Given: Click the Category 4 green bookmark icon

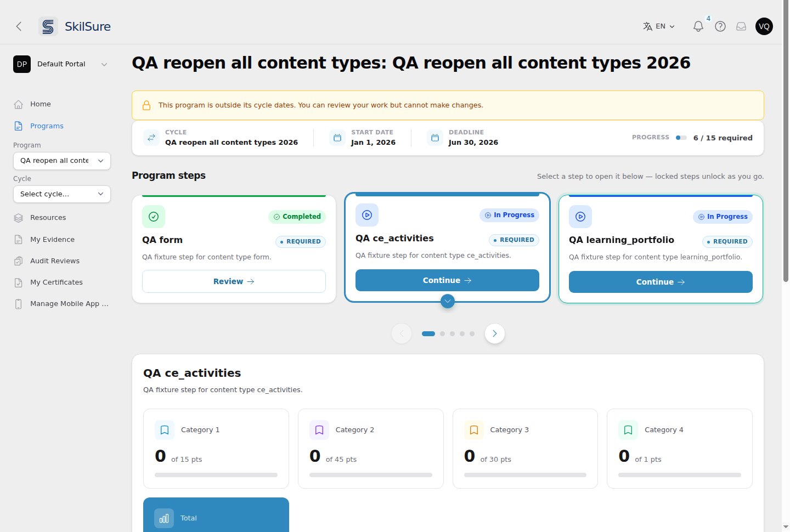Looking at the screenshot, I should tap(628, 430).
